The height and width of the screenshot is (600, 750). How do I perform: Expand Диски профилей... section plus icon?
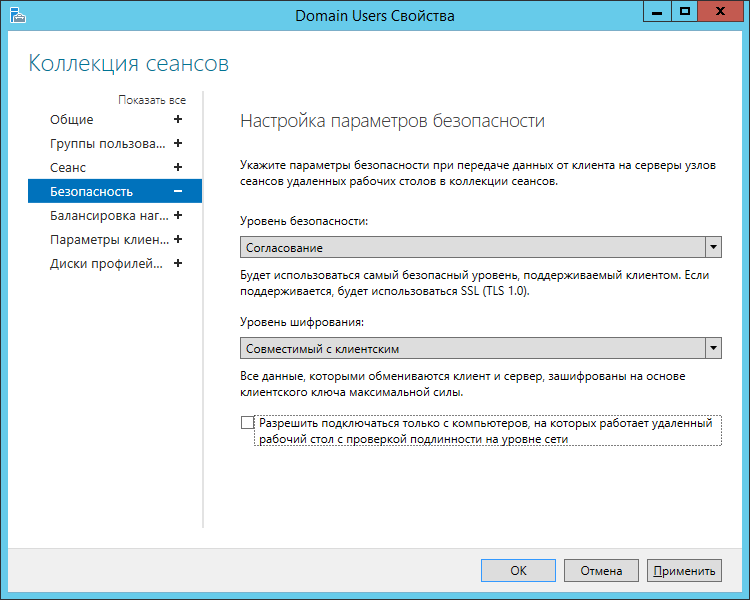[178, 263]
